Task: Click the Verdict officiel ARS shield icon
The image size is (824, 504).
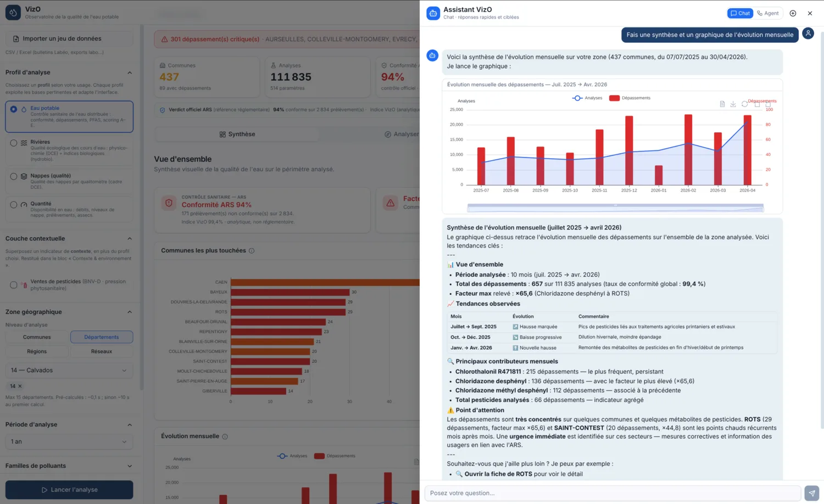Action: click(x=162, y=110)
